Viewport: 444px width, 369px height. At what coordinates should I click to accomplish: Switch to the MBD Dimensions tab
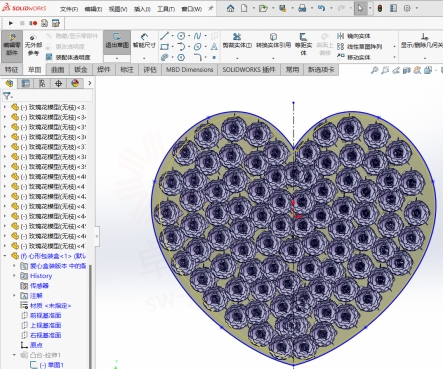point(190,70)
